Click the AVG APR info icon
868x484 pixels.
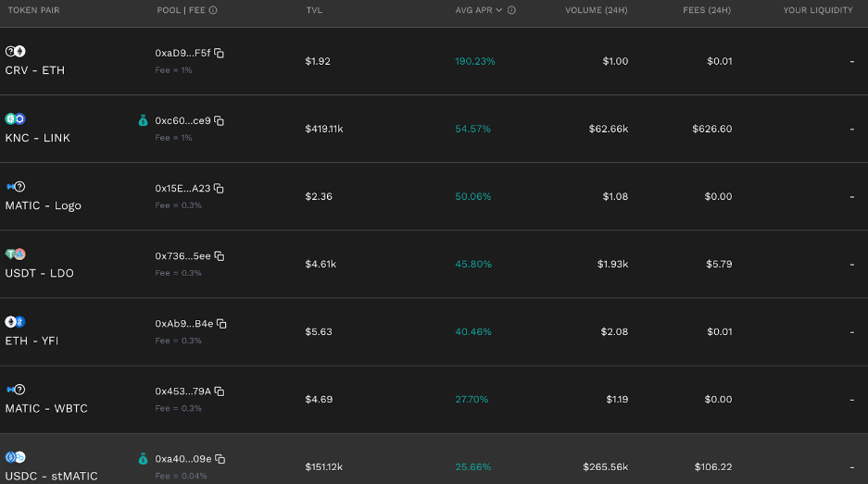coord(511,10)
